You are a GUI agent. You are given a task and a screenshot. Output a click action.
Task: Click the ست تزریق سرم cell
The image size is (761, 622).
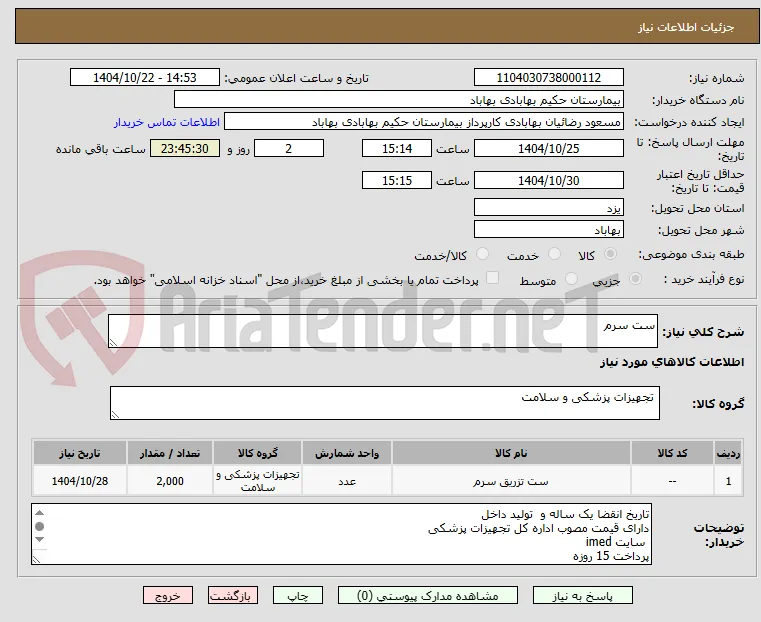511,481
